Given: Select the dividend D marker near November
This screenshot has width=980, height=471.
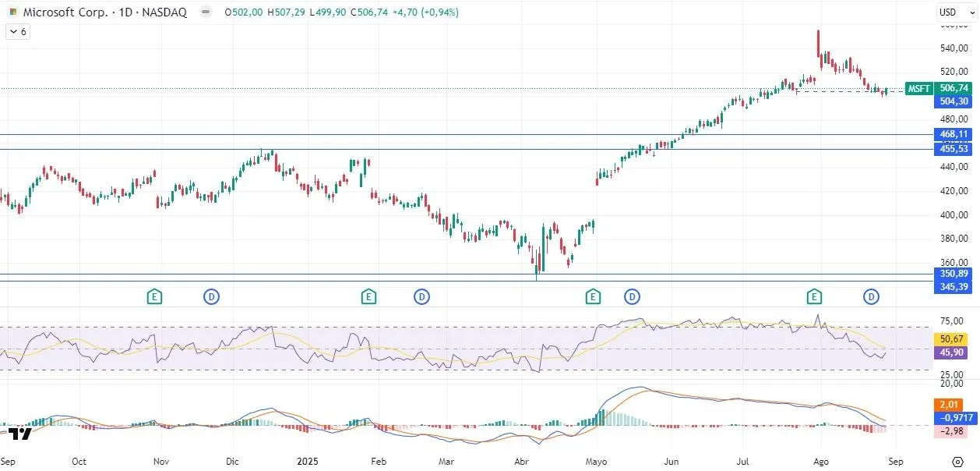Looking at the screenshot, I should [211, 296].
